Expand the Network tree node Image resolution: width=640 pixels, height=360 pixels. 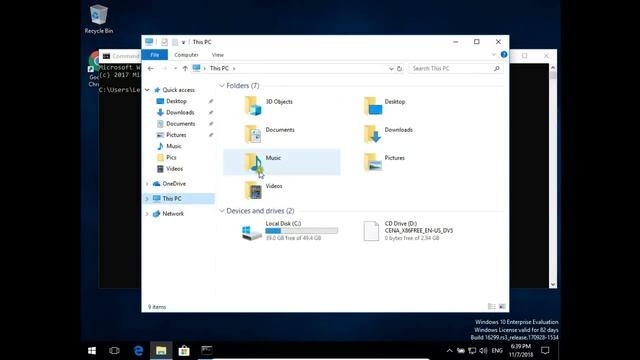(x=147, y=214)
